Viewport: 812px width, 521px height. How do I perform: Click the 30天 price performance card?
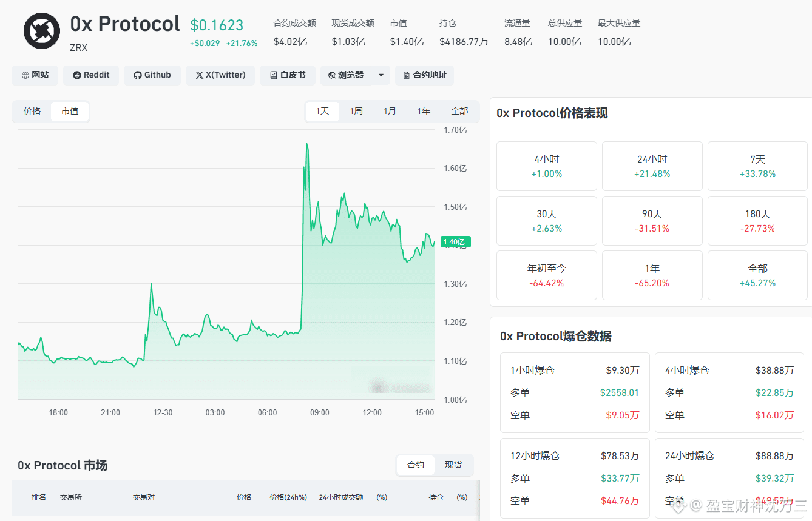point(547,221)
